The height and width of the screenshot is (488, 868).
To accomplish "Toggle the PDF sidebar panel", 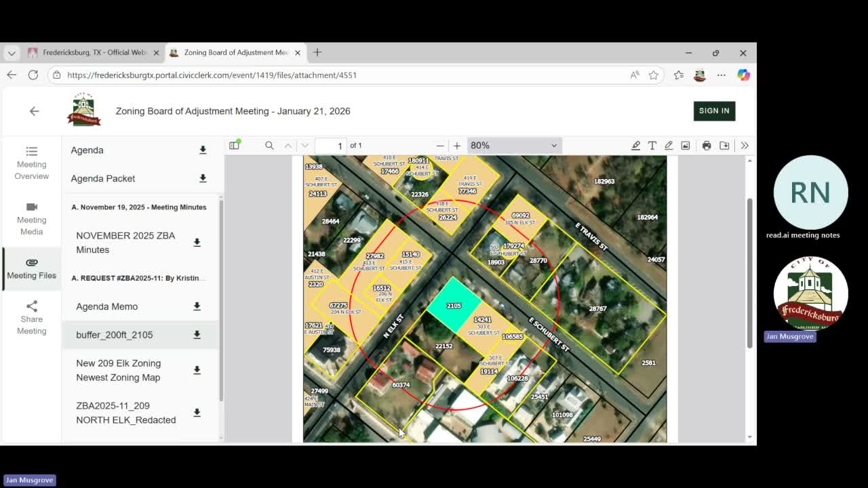I will click(x=235, y=145).
